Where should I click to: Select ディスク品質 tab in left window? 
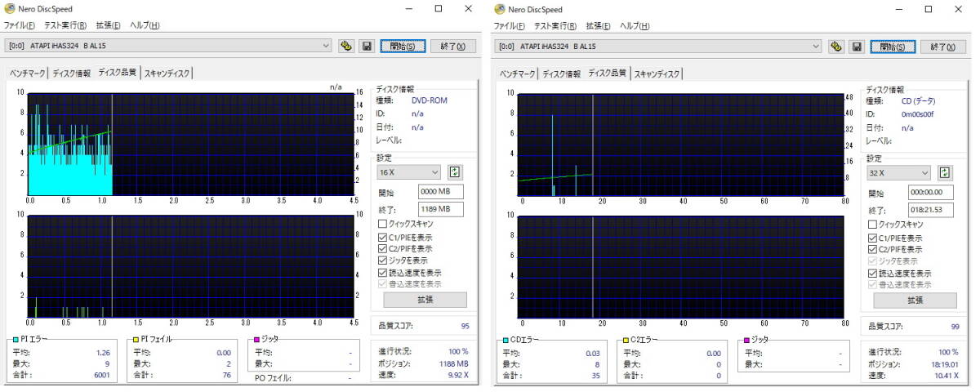[x=118, y=72]
